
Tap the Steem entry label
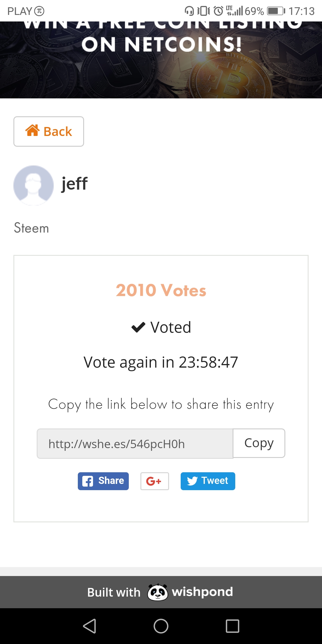[x=31, y=228]
